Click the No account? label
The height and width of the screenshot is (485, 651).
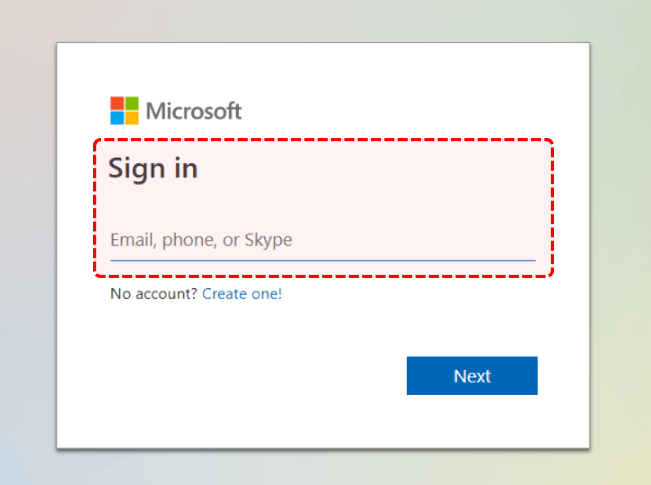pyautogui.click(x=154, y=294)
